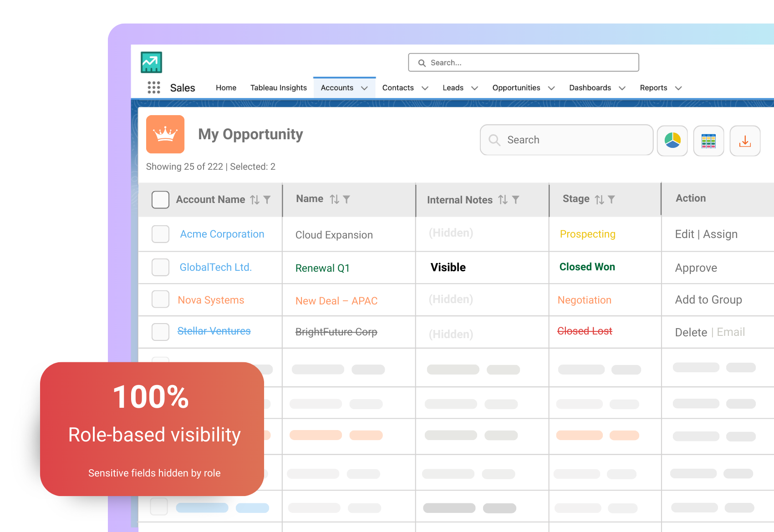Check the Nova Systems row checkbox
The height and width of the screenshot is (532, 774).
pyautogui.click(x=160, y=299)
